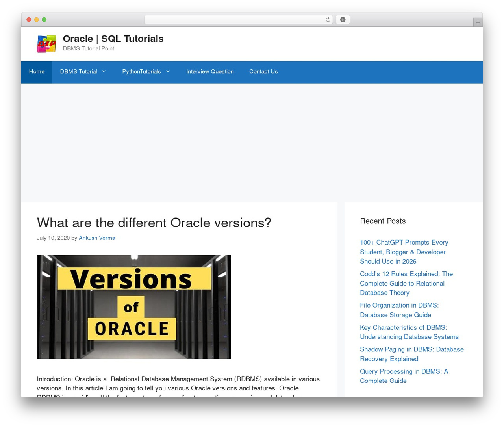Open the browser downloads arrow icon

tap(343, 20)
